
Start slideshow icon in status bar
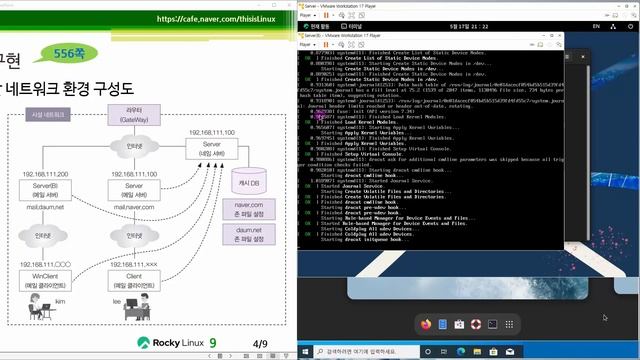coord(286,356)
